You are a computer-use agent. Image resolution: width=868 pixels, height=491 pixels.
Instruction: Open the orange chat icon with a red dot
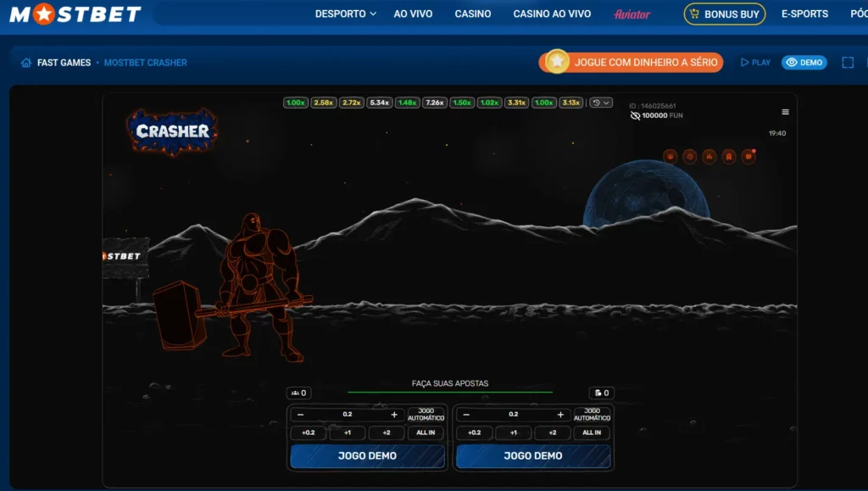pyautogui.click(x=748, y=157)
